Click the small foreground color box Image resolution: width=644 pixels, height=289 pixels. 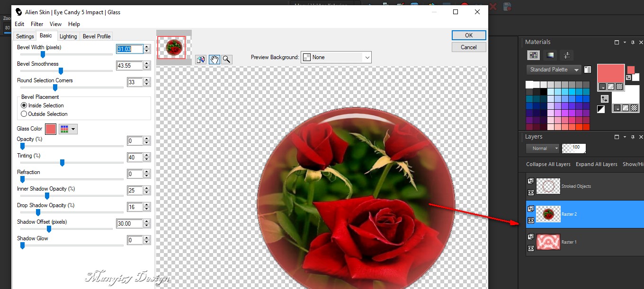click(631, 70)
